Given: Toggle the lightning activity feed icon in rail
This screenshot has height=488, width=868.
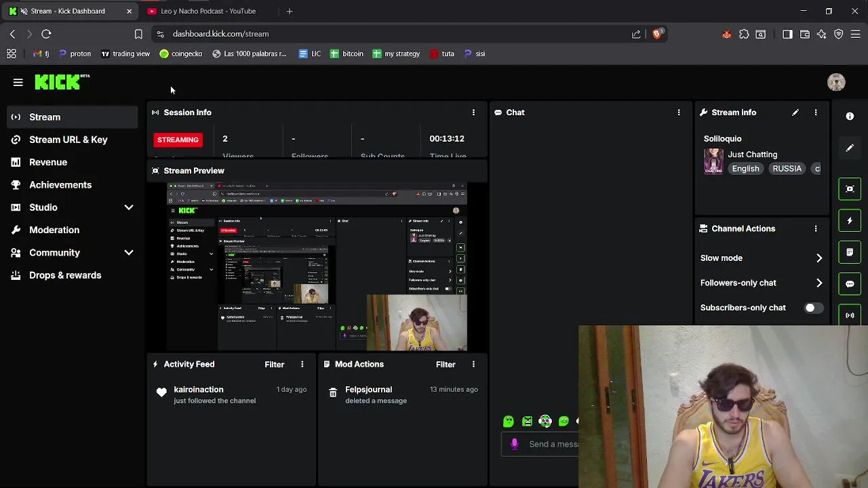Looking at the screenshot, I should [x=850, y=220].
